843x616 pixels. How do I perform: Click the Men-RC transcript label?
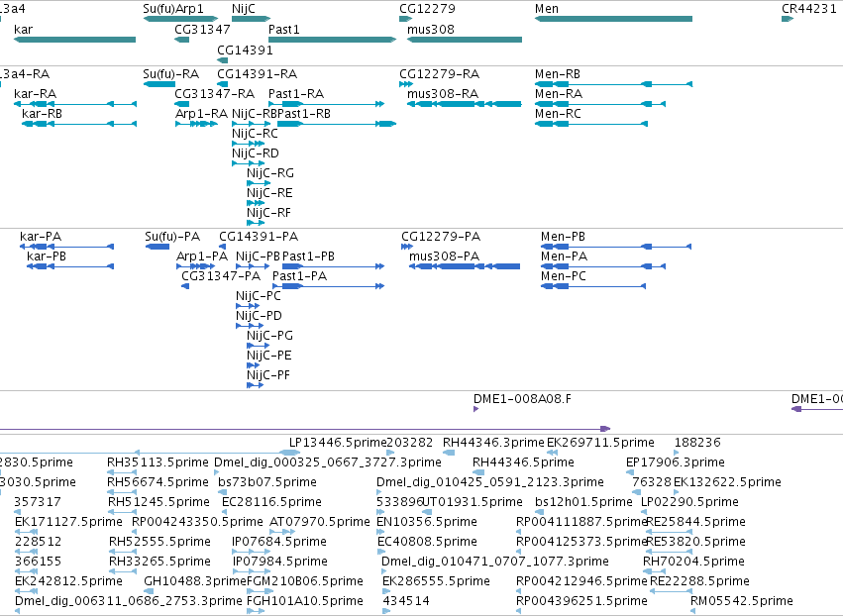[x=558, y=114]
